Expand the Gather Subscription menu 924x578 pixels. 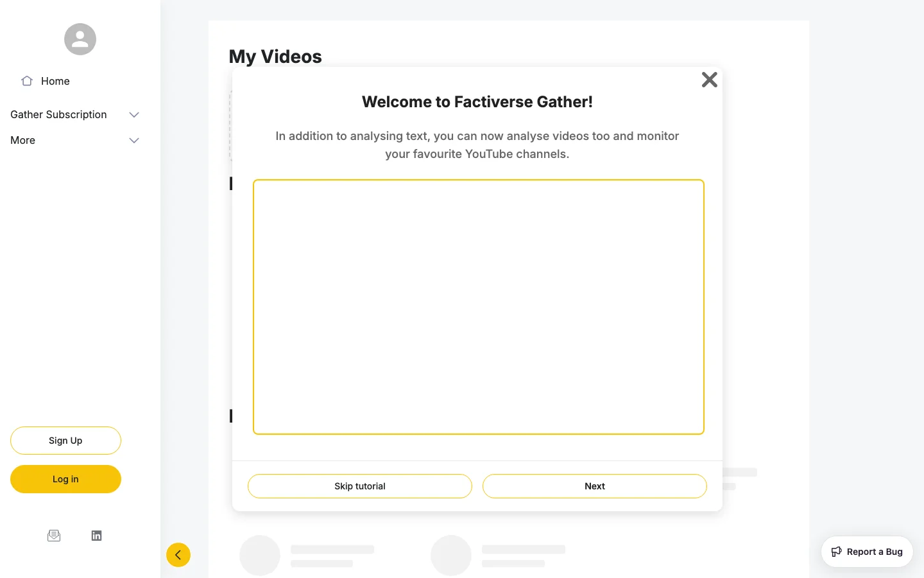(x=75, y=114)
